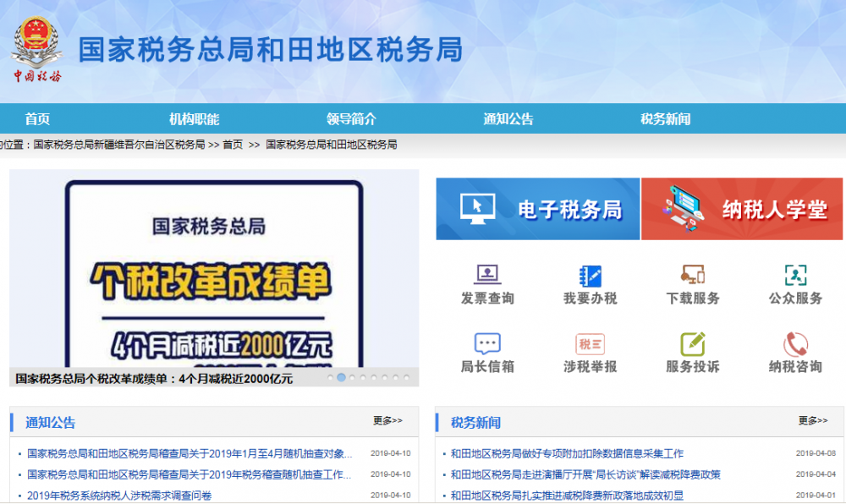The width and height of the screenshot is (846, 504).
Task: Go to 首页 in navigation bar
Action: [37, 119]
